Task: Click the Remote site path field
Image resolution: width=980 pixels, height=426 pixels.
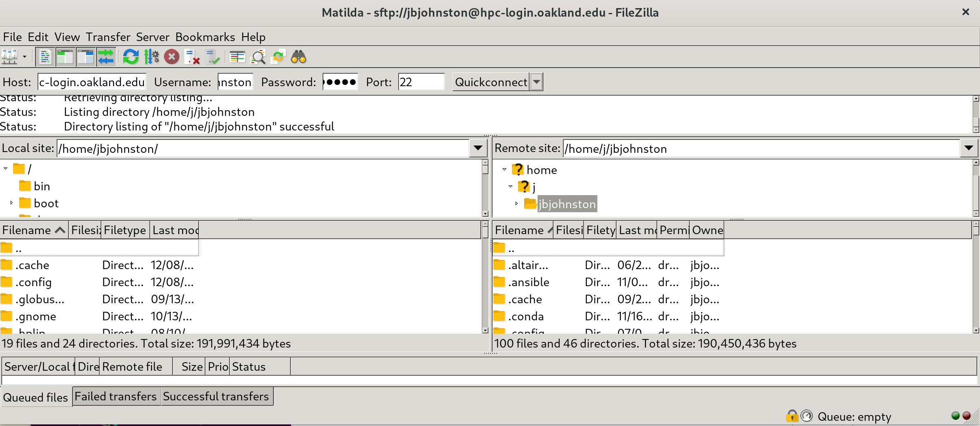Action: point(762,148)
